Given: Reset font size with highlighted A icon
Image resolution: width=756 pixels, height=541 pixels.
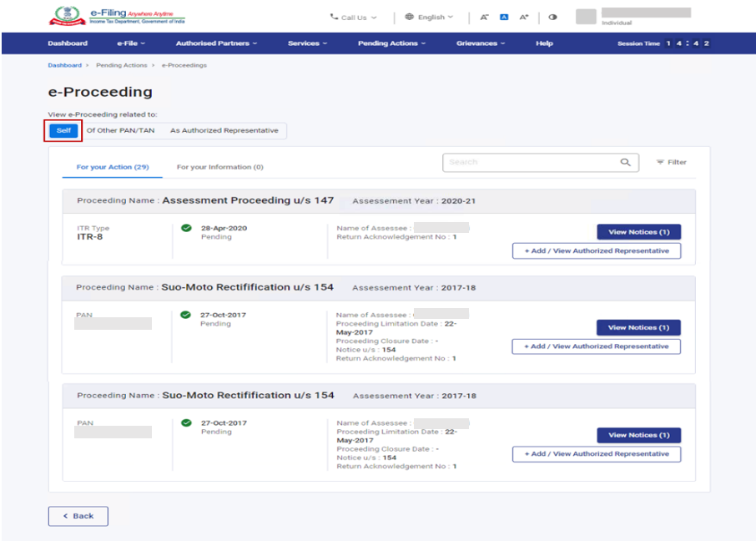Looking at the screenshot, I should click(x=504, y=18).
